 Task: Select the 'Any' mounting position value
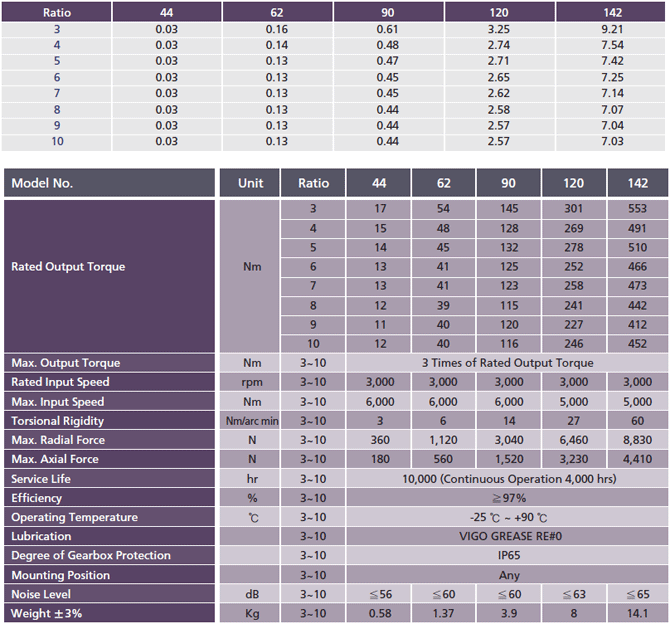click(507, 575)
